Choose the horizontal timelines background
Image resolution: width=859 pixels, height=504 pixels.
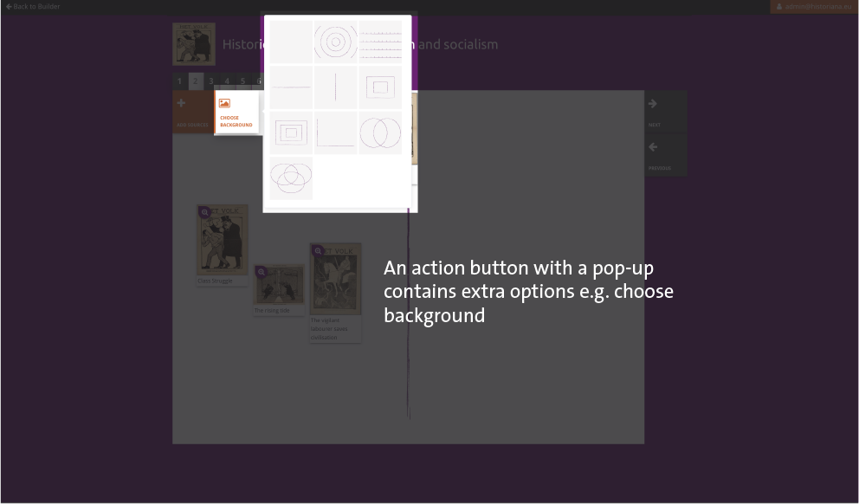coord(380,42)
